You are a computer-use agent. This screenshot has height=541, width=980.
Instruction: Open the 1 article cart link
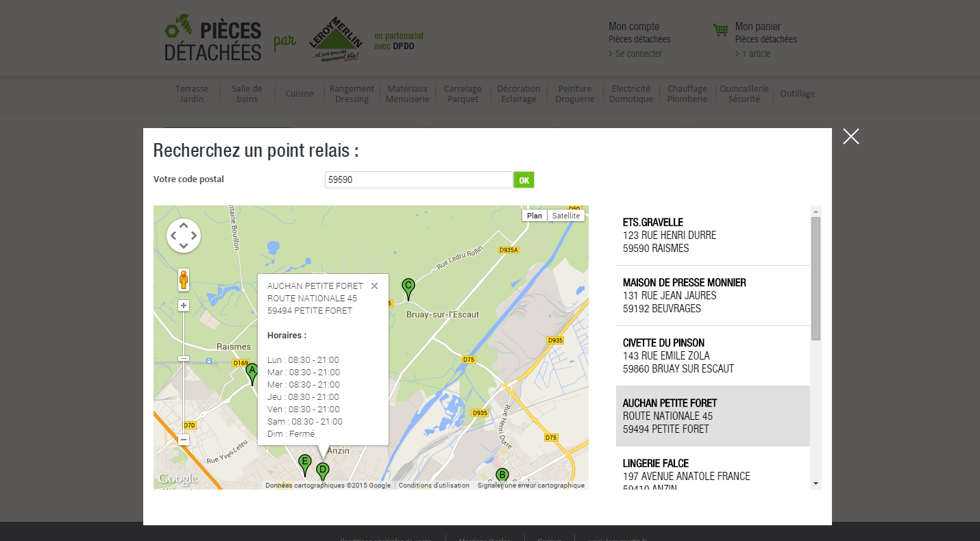coord(756,53)
